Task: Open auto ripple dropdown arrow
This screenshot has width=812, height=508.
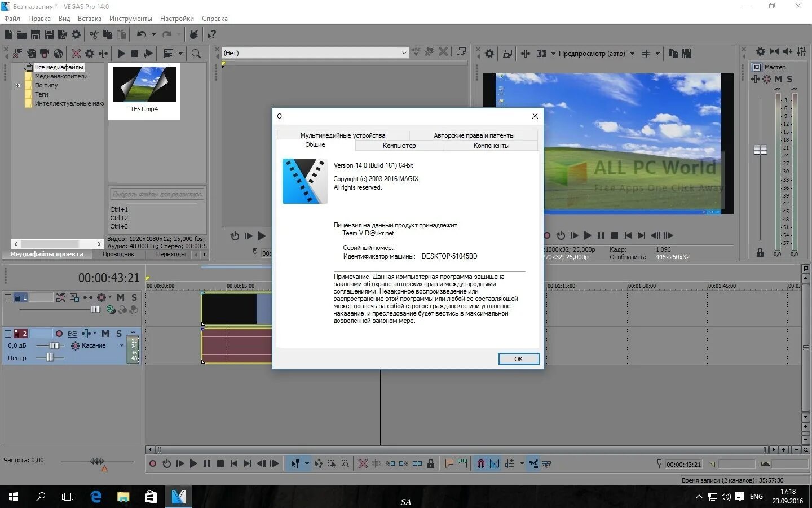Action: point(522,464)
